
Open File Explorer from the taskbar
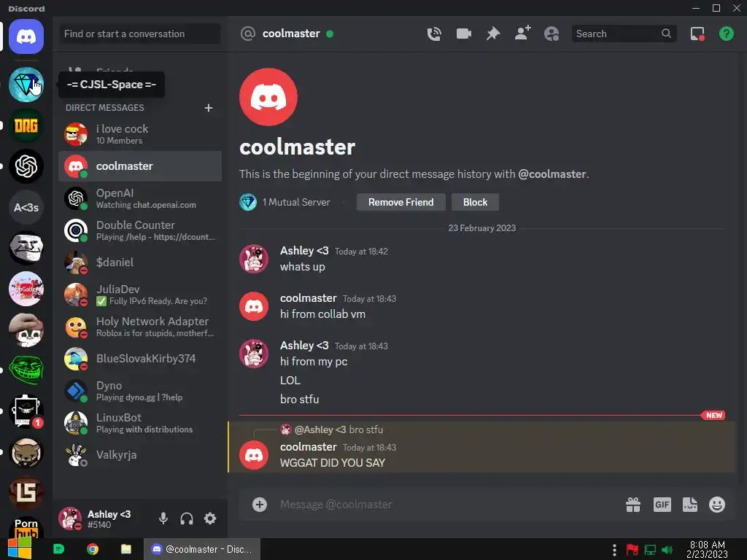(125, 549)
